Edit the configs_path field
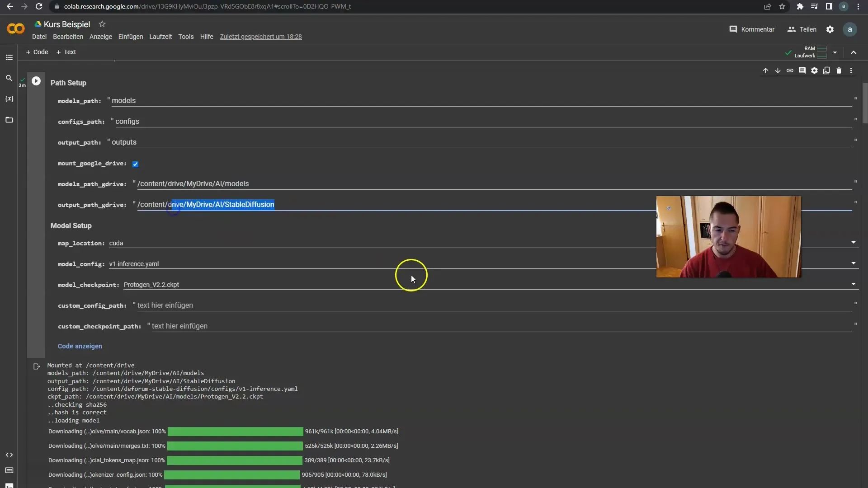Screen dimensions: 868x488 click(483, 122)
